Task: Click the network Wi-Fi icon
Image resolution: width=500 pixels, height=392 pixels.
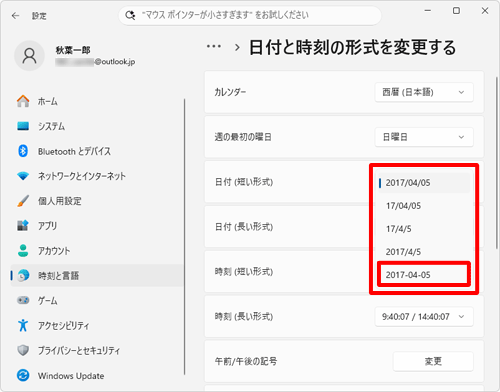Action: (x=23, y=176)
